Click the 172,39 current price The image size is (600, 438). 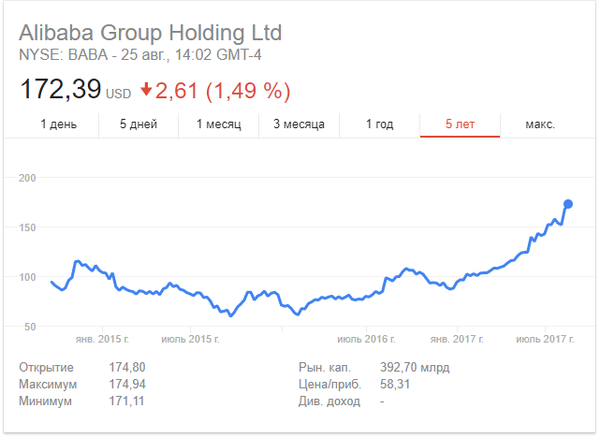click(x=60, y=90)
